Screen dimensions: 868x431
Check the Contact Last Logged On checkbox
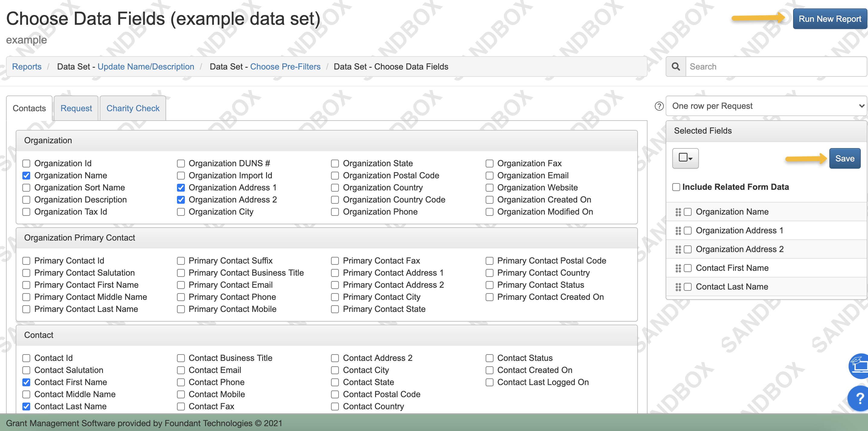click(x=490, y=382)
